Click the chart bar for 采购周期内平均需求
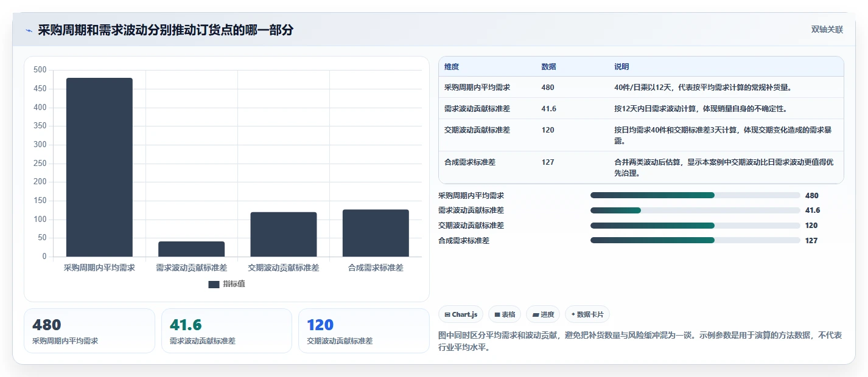This screenshot has width=868, height=377. [99, 167]
